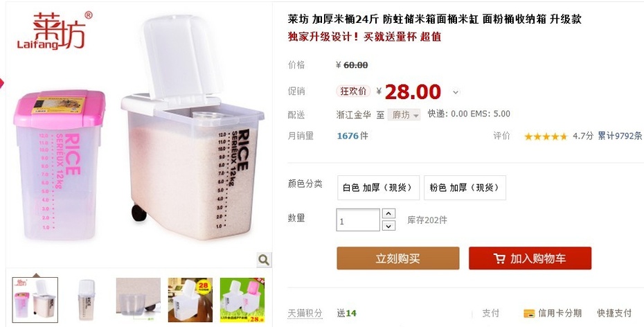Increase quantity with the up arrow

[388, 213]
